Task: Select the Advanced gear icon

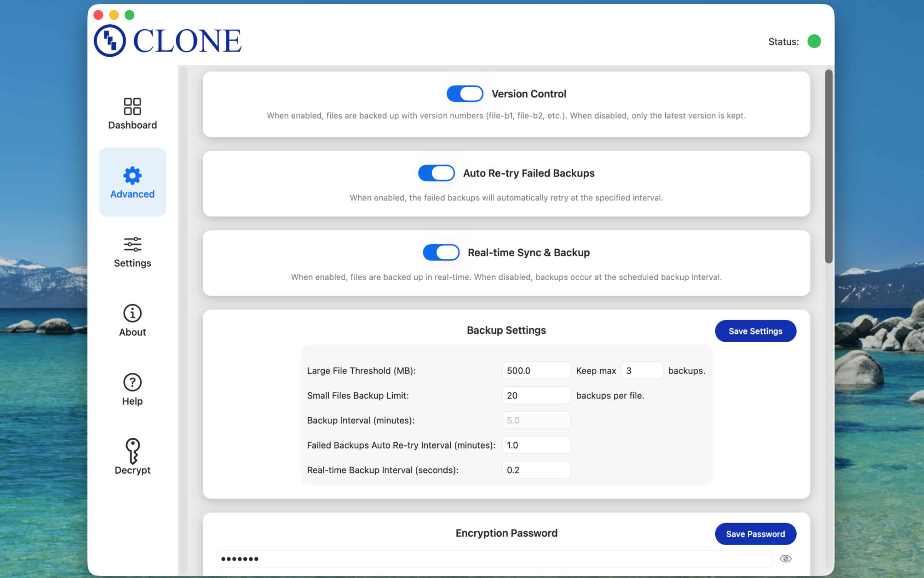Action: (132, 176)
